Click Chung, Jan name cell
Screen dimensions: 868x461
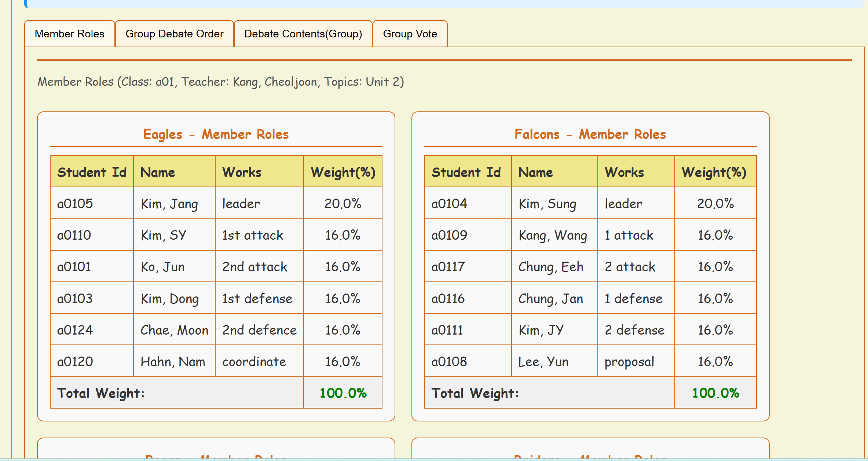tap(550, 298)
